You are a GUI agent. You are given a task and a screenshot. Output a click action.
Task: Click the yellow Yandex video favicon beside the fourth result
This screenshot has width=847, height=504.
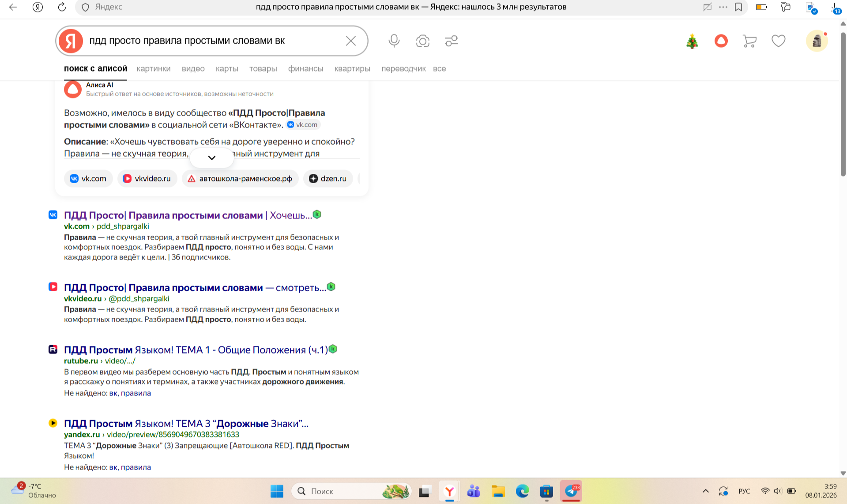tap(53, 423)
